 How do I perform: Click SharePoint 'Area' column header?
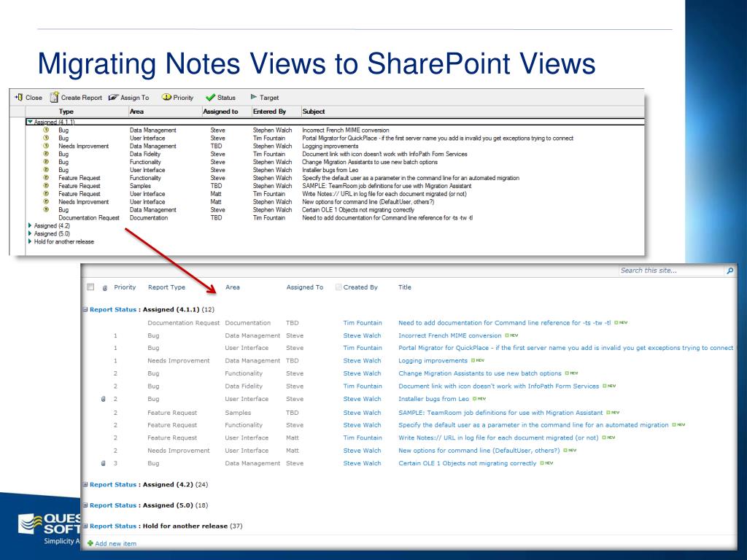point(233,287)
